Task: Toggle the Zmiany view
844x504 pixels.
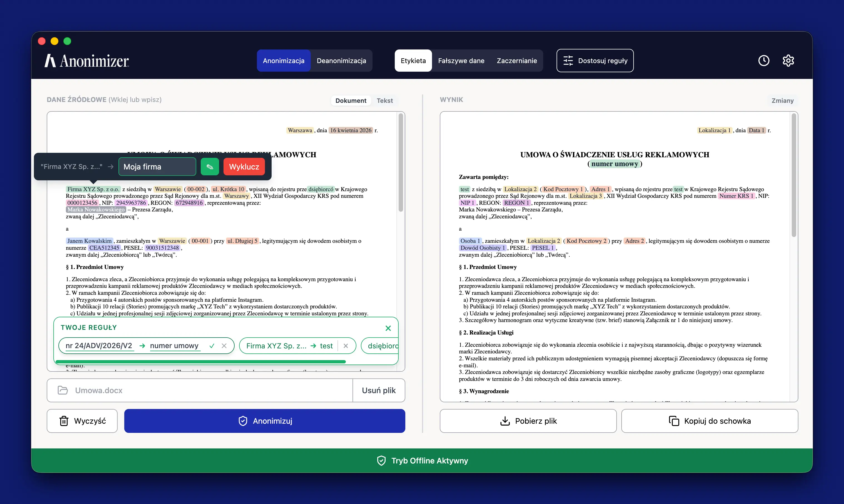Action: click(x=782, y=101)
